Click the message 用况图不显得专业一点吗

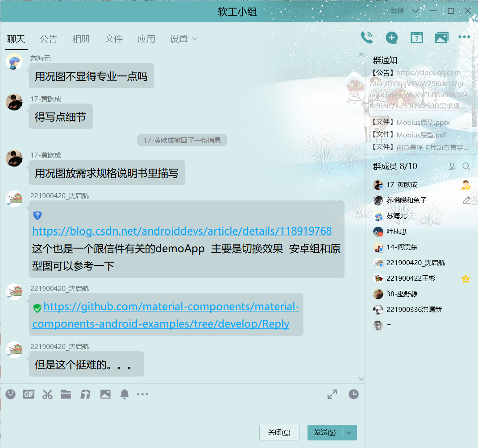pos(91,76)
